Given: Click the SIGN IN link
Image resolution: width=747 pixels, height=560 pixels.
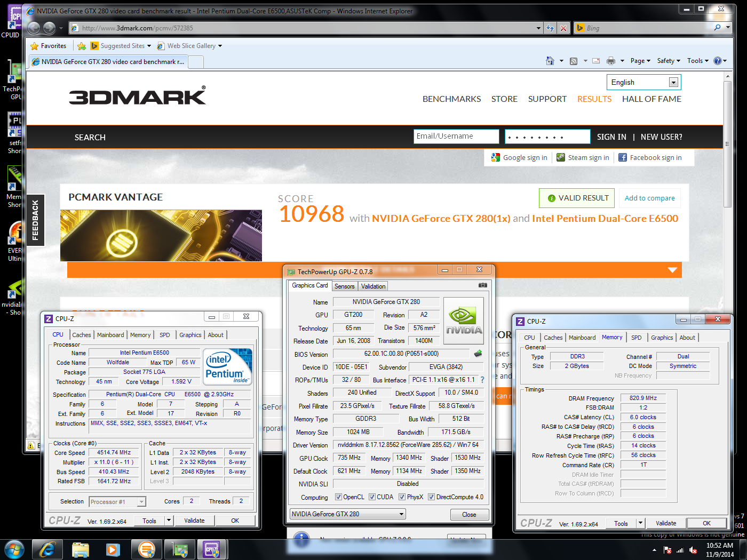Looking at the screenshot, I should click(611, 137).
